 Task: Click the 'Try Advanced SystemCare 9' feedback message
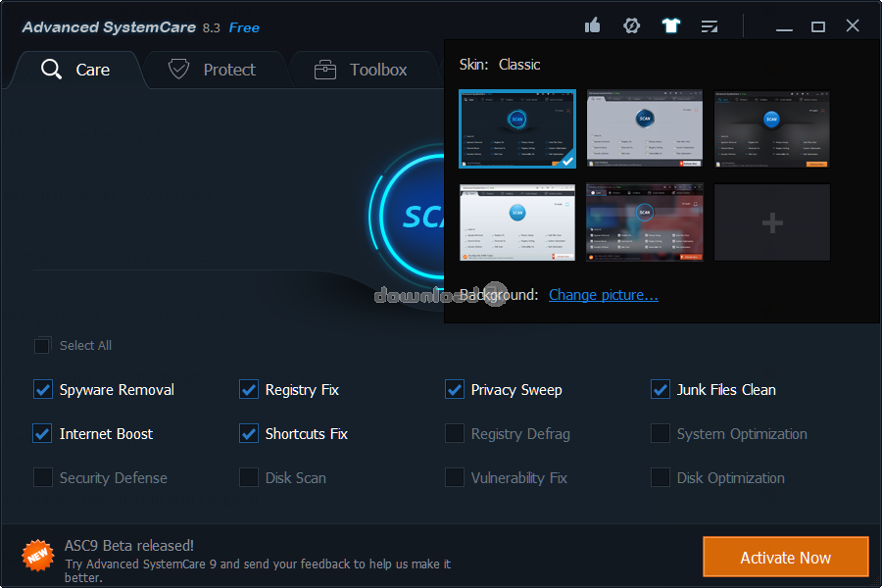tap(258, 570)
